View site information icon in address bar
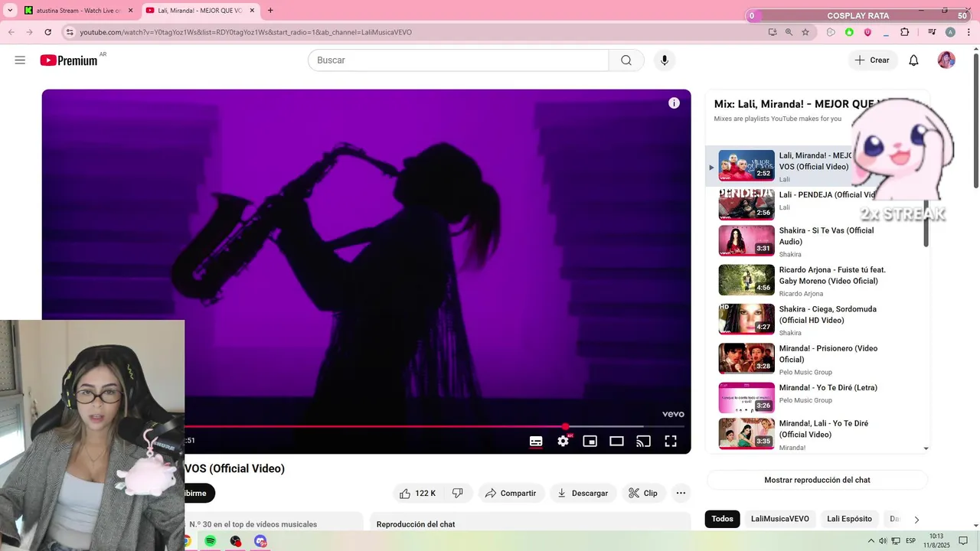Image resolution: width=980 pixels, height=551 pixels. pos(70,32)
